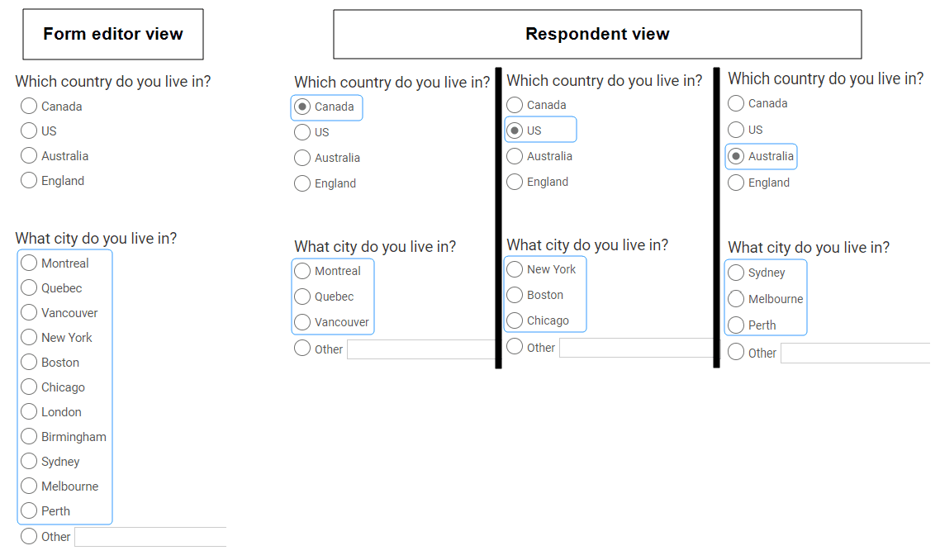
Task: Select Other in the form editor city question
Action: (x=28, y=536)
